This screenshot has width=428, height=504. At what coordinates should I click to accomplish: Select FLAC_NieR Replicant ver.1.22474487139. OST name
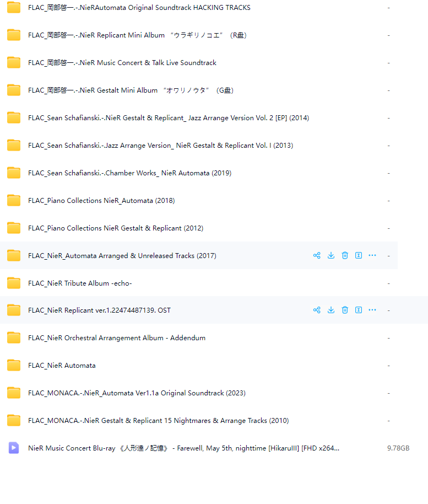pyautogui.click(x=100, y=310)
